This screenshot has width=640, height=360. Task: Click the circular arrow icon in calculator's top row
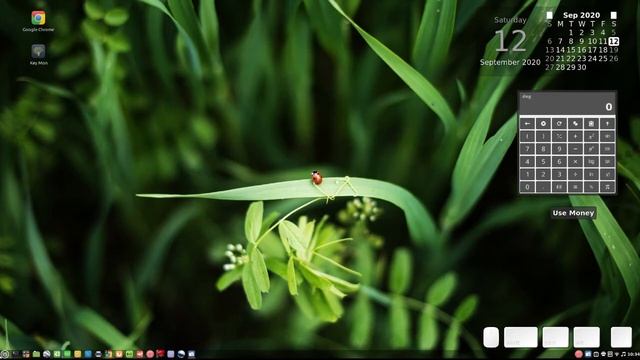559,123
